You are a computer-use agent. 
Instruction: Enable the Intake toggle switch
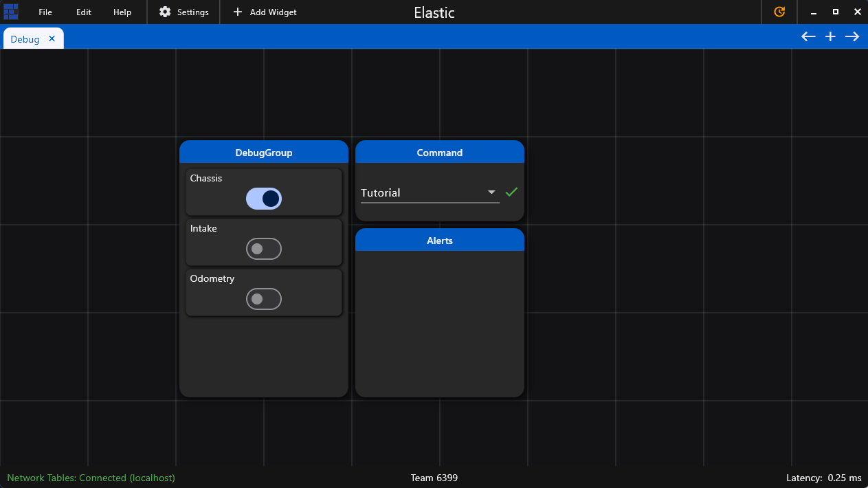[x=264, y=249]
